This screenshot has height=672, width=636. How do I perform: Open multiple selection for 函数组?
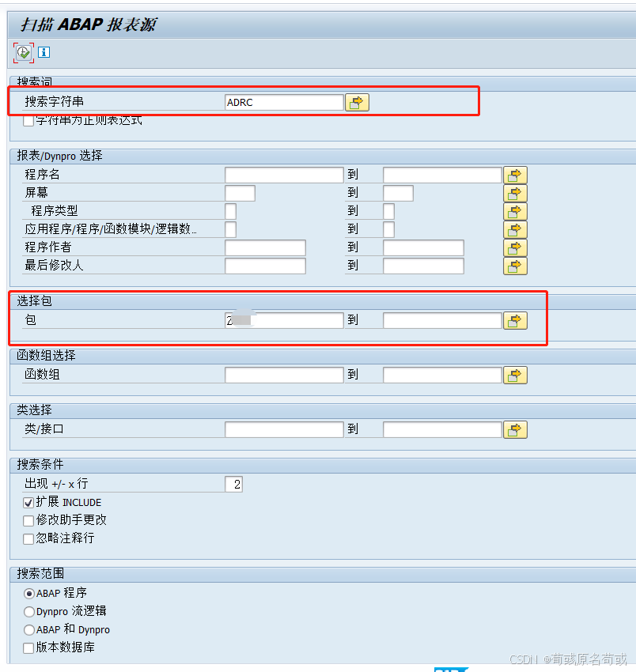coord(515,376)
